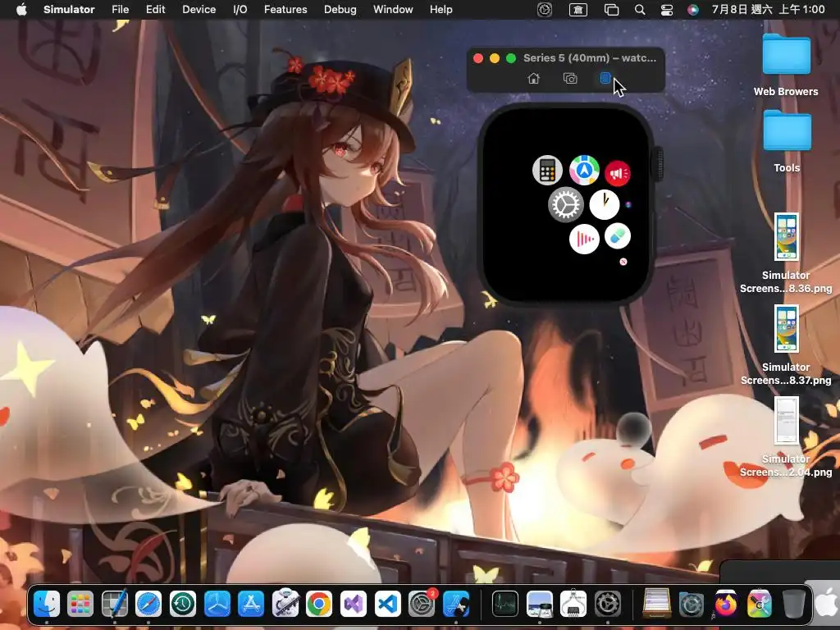Open Automator from the Dock
840x630 pixels.
coord(285,605)
